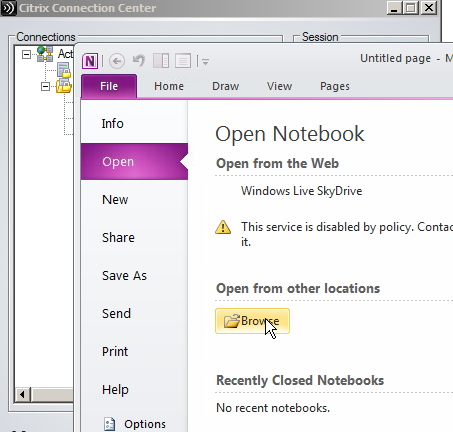Screen dimensions: 453x432
Task: Click the 'Open Notebook' title text
Action: pyautogui.click(x=290, y=134)
